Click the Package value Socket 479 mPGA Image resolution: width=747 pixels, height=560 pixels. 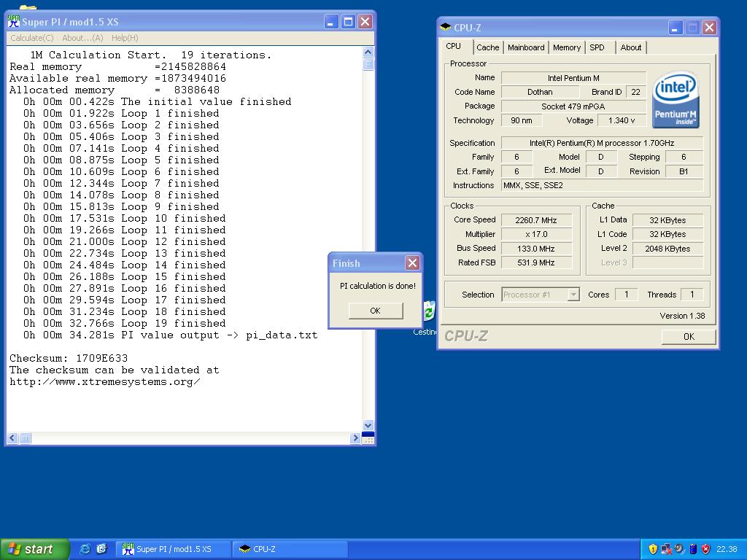tap(573, 106)
